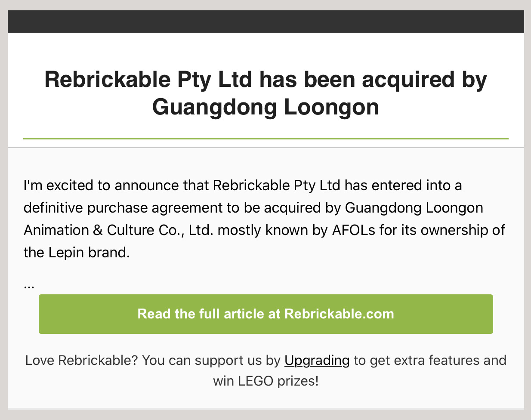Click the Read the full article button
This screenshot has height=420, width=531.
(265, 314)
